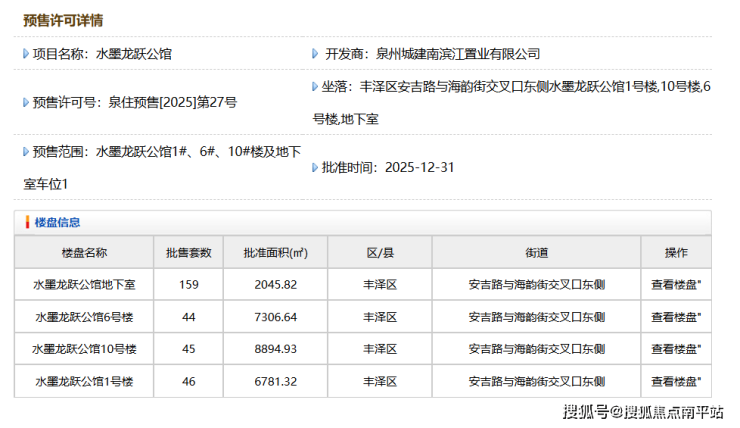The width and height of the screenshot is (740, 428).
Task: Click the 批售套数 column header
Action: 189,253
